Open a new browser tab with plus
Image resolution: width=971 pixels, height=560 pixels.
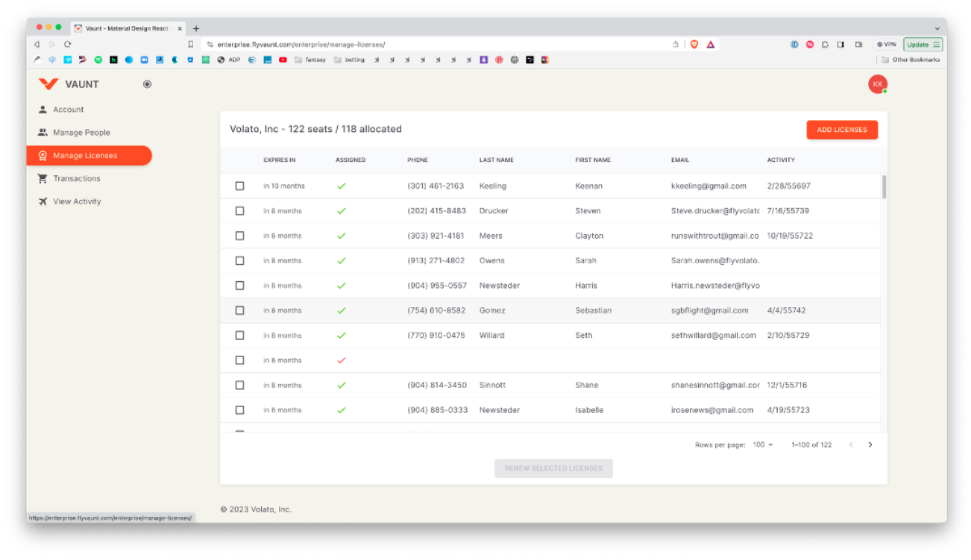coord(196,28)
